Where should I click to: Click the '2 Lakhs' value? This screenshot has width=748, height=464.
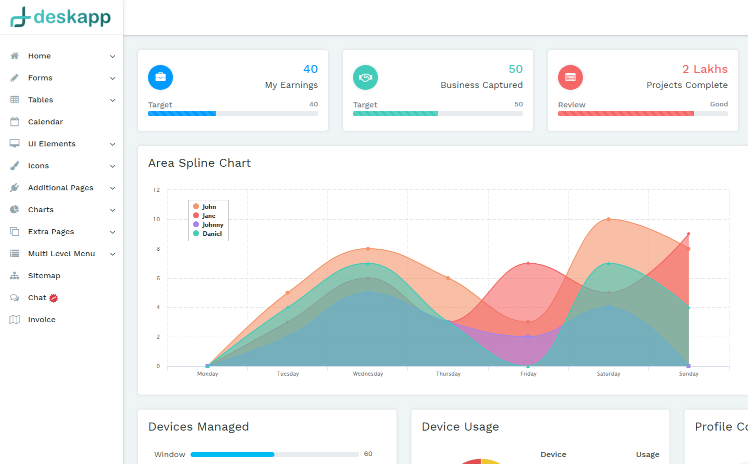(x=705, y=69)
